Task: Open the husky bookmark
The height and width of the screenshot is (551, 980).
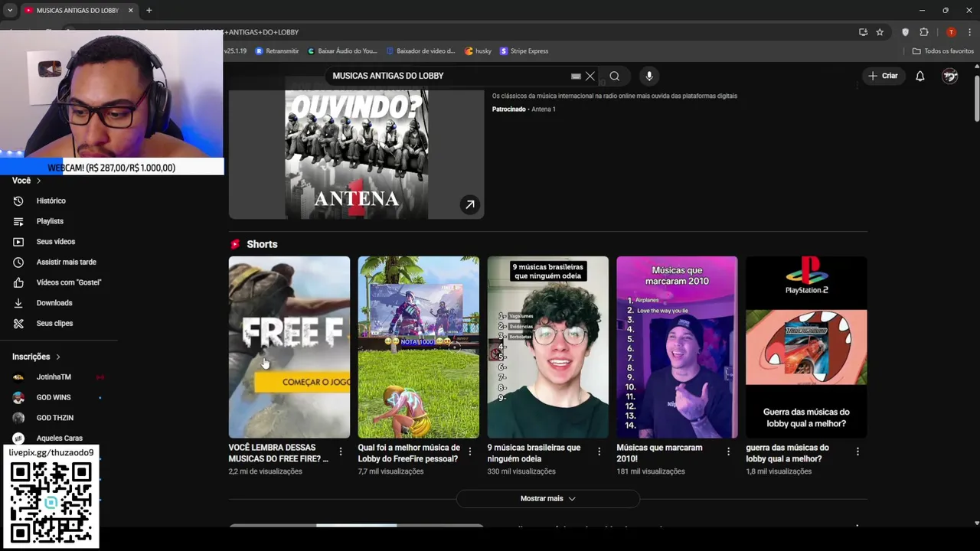Action: 479,51
